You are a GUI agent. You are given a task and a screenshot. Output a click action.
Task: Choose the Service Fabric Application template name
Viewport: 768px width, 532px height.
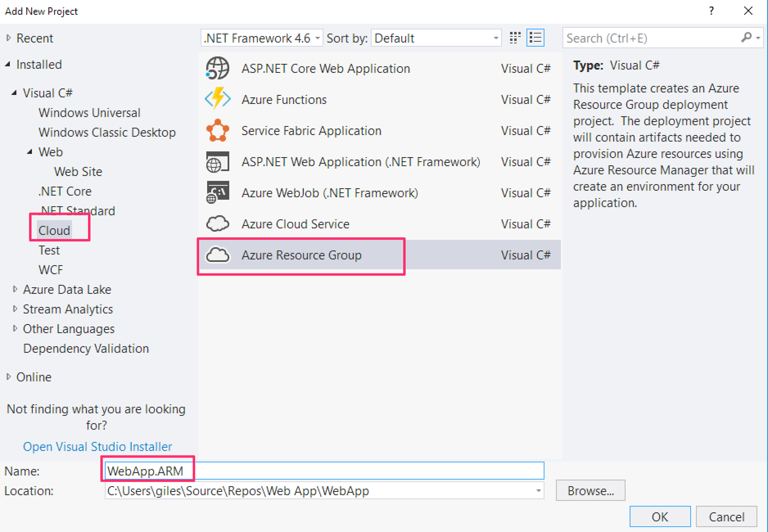point(311,131)
